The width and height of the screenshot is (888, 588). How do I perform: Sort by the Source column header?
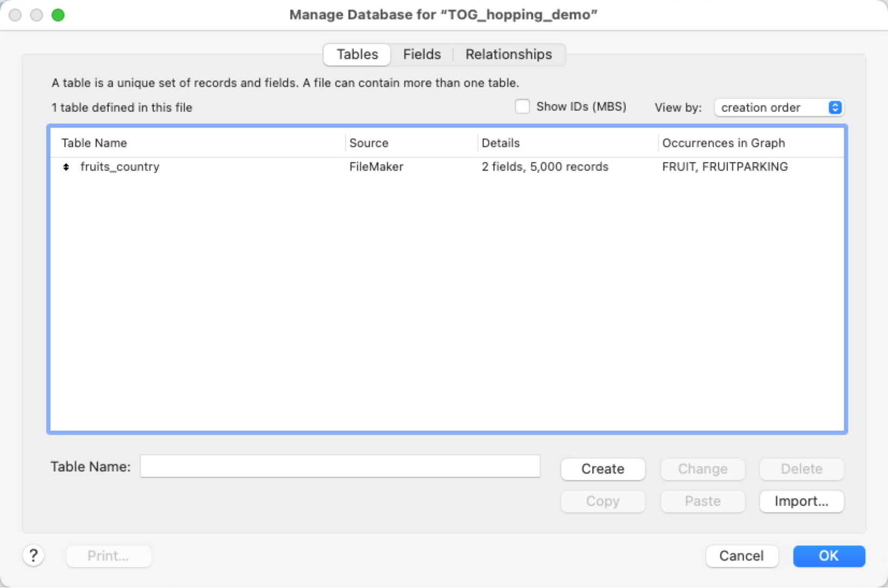[369, 143]
